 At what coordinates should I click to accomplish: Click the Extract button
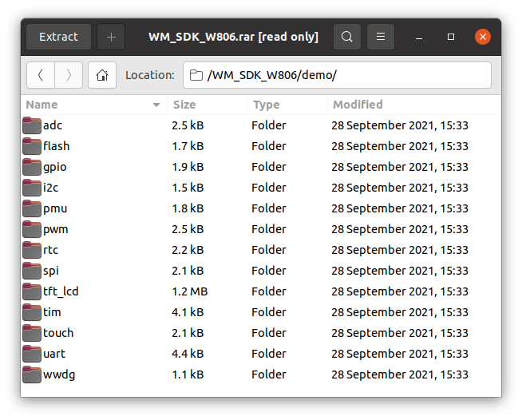(58, 37)
